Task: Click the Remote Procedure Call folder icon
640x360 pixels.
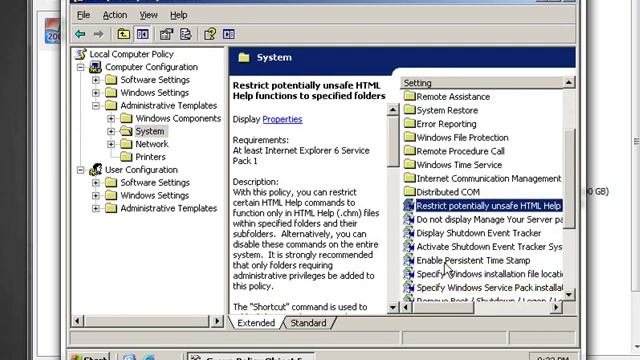Action: [x=409, y=151]
